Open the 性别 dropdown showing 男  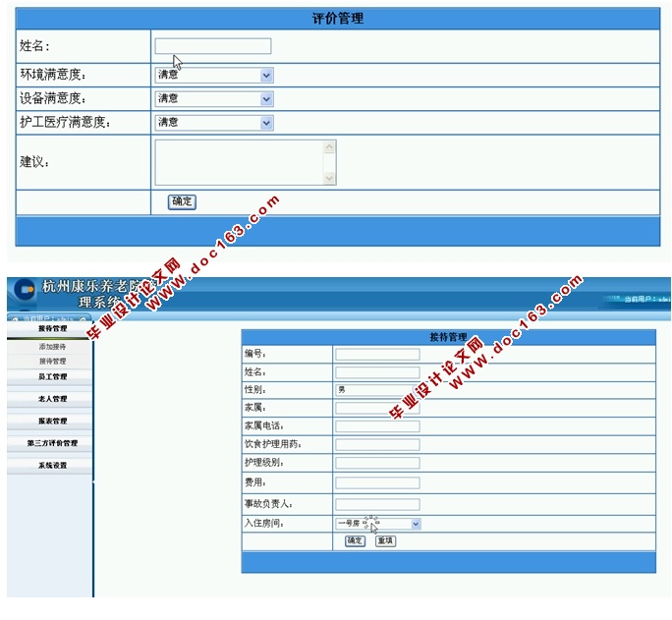coord(377,390)
